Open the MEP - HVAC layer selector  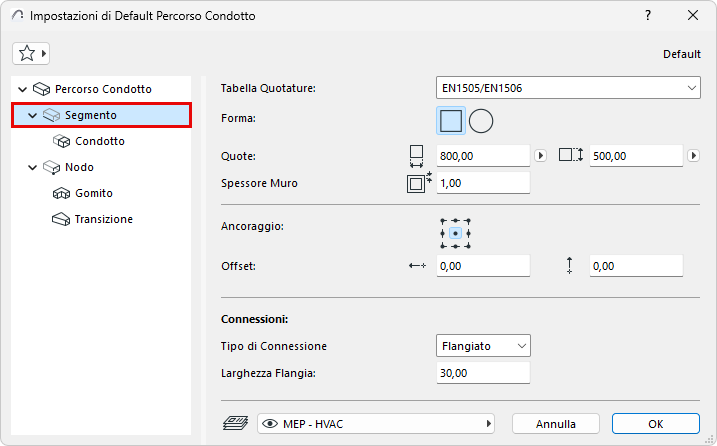[x=376, y=424]
